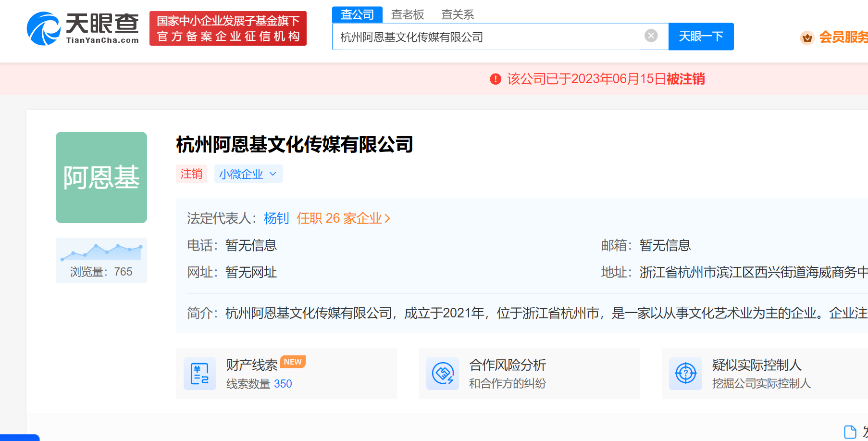Screen dimensions: 868x441
Task: Click the 被注销 notice text
Action: click(x=685, y=79)
